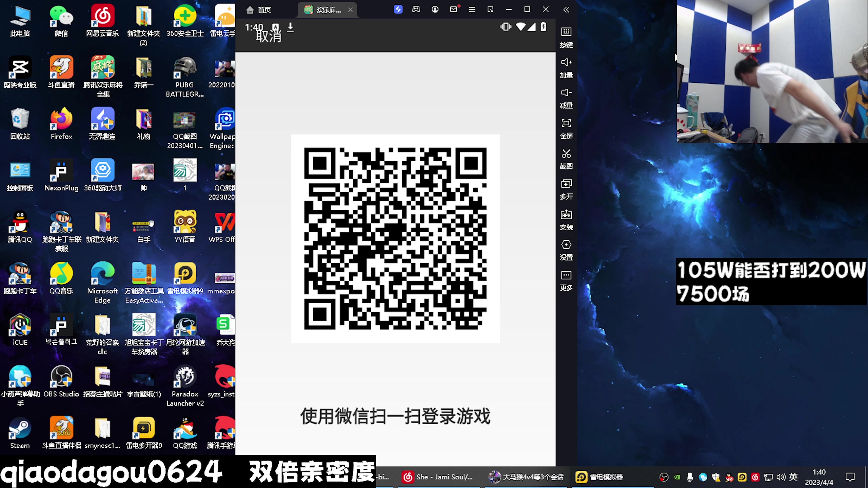Collapse the emulator sidebar with double chevron
Viewport: 868px width, 488px height.
(x=566, y=9)
